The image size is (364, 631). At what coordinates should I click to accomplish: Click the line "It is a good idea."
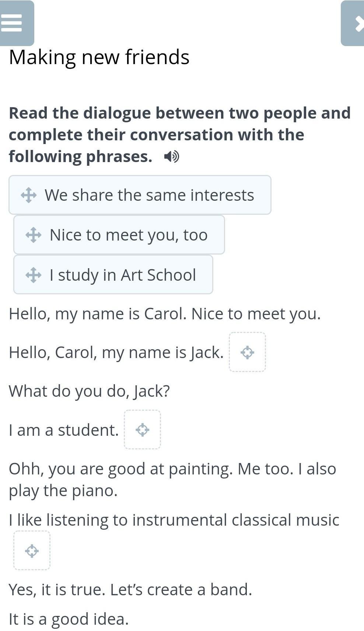[x=69, y=619]
